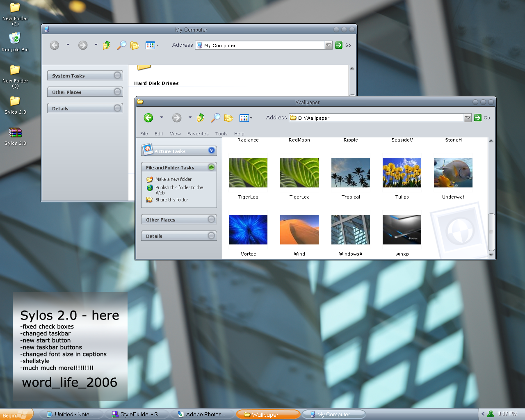Open Search in My Computer toolbar
Image resolution: width=525 pixels, height=420 pixels.
point(121,45)
